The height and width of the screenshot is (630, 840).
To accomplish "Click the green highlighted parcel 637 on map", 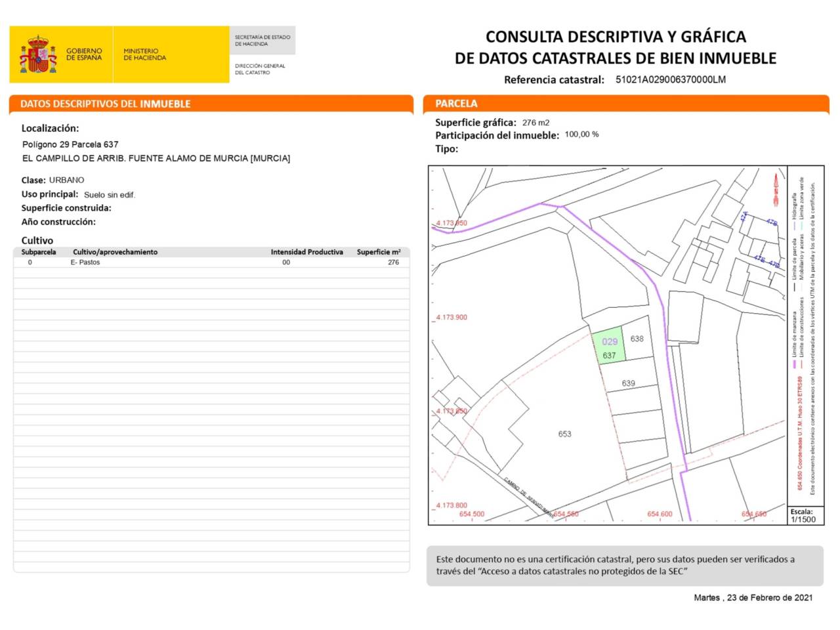I will pyautogui.click(x=608, y=345).
